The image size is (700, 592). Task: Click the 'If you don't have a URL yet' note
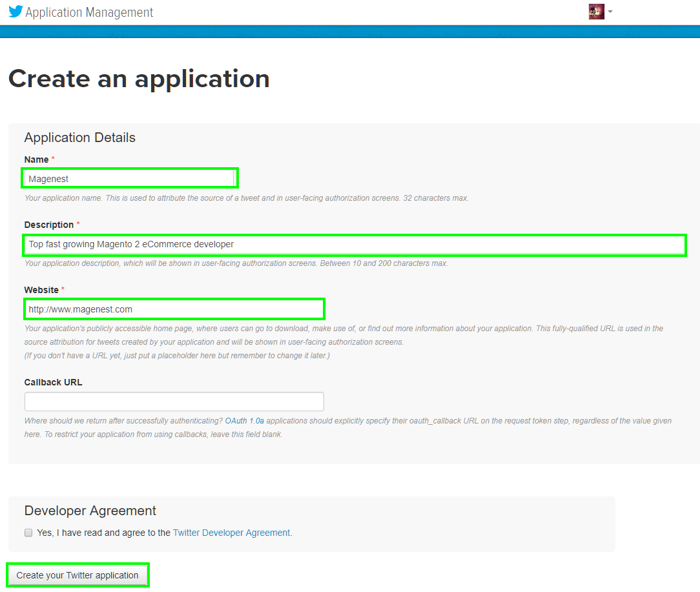177,355
